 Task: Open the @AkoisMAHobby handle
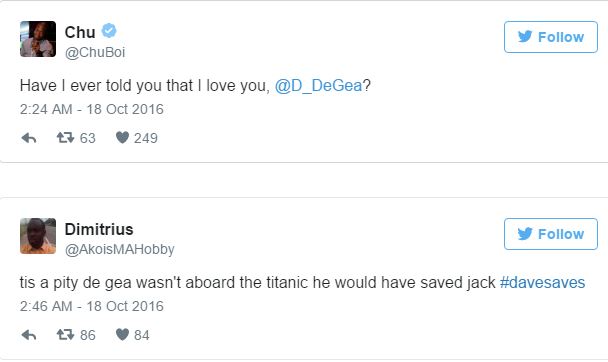pyautogui.click(x=119, y=249)
